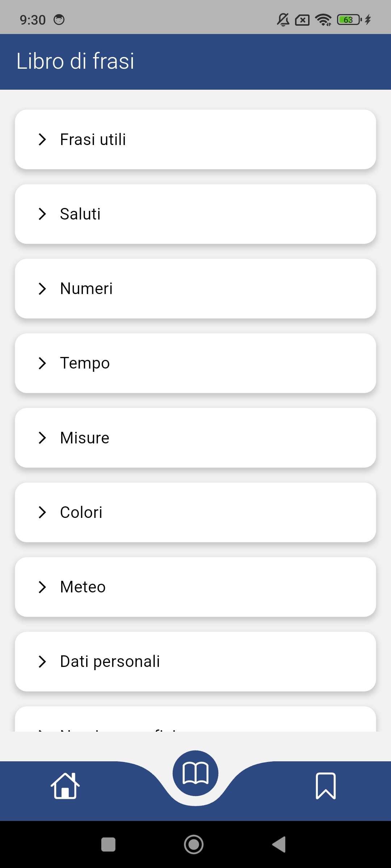Image resolution: width=391 pixels, height=868 pixels.
Task: Expand the Frasi utili chevron
Action: [42, 140]
